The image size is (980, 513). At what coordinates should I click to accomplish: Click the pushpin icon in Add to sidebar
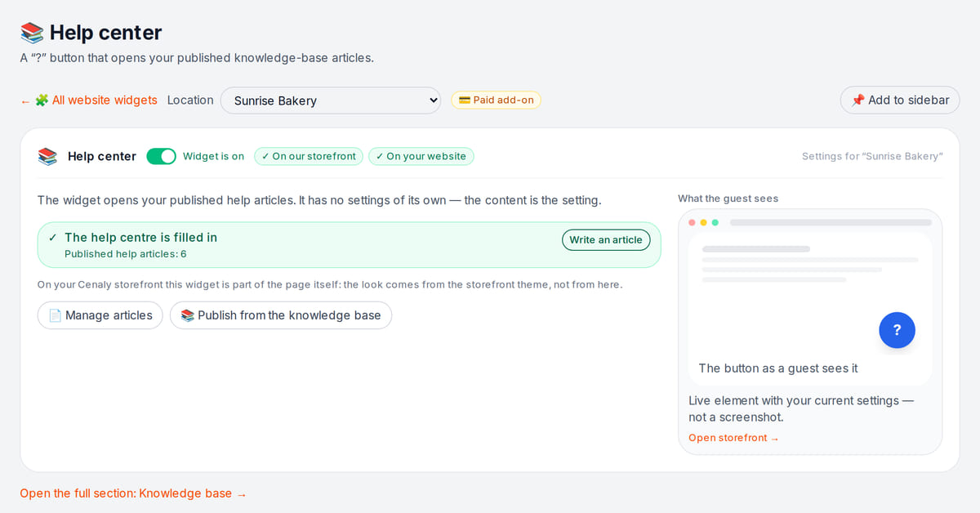857,100
